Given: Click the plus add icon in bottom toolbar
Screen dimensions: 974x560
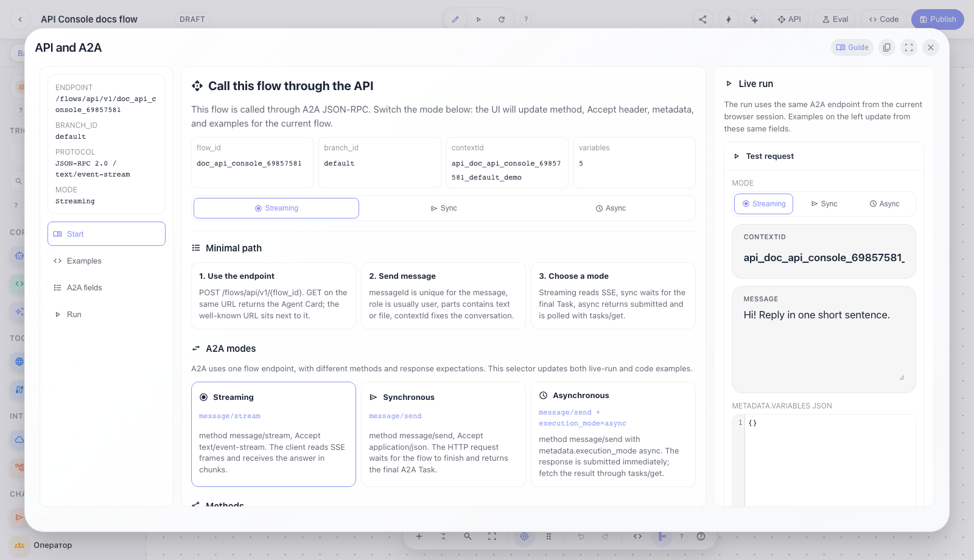Looking at the screenshot, I should [x=419, y=536].
